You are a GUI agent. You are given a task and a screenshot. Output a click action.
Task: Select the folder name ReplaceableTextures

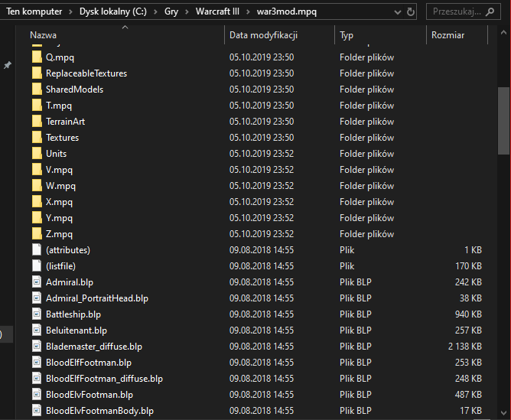(86, 73)
